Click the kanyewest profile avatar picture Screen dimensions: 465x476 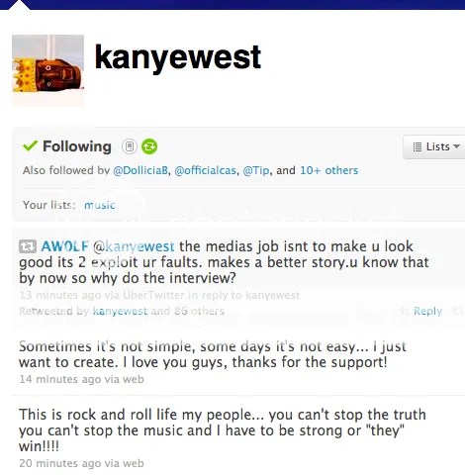(48, 70)
